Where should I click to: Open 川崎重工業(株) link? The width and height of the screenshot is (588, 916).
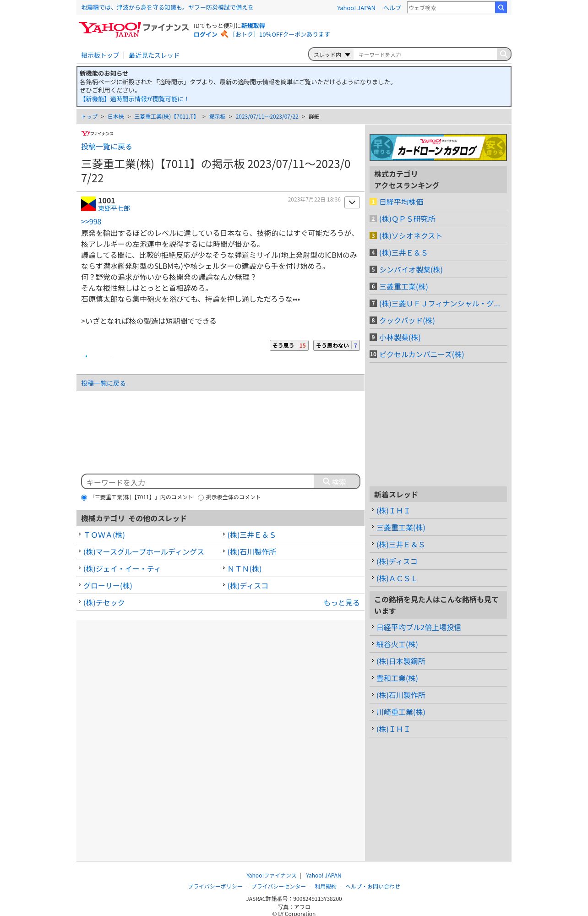tap(401, 712)
